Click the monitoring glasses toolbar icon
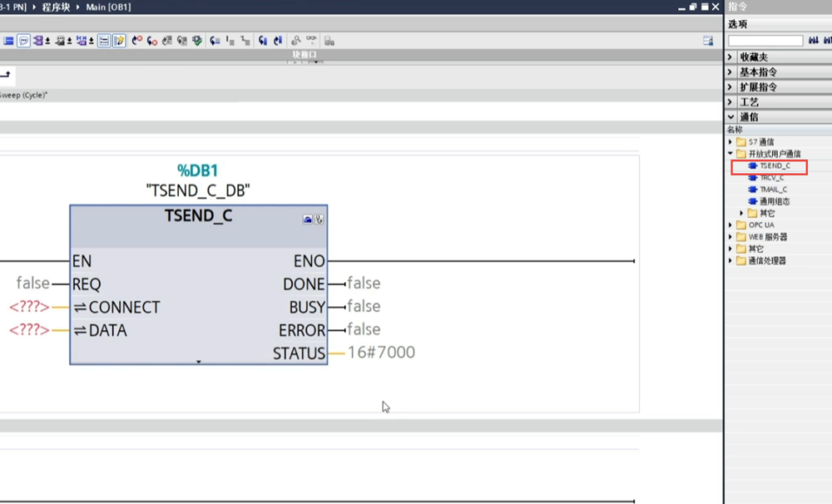The height and width of the screenshot is (504, 832). pos(310,40)
